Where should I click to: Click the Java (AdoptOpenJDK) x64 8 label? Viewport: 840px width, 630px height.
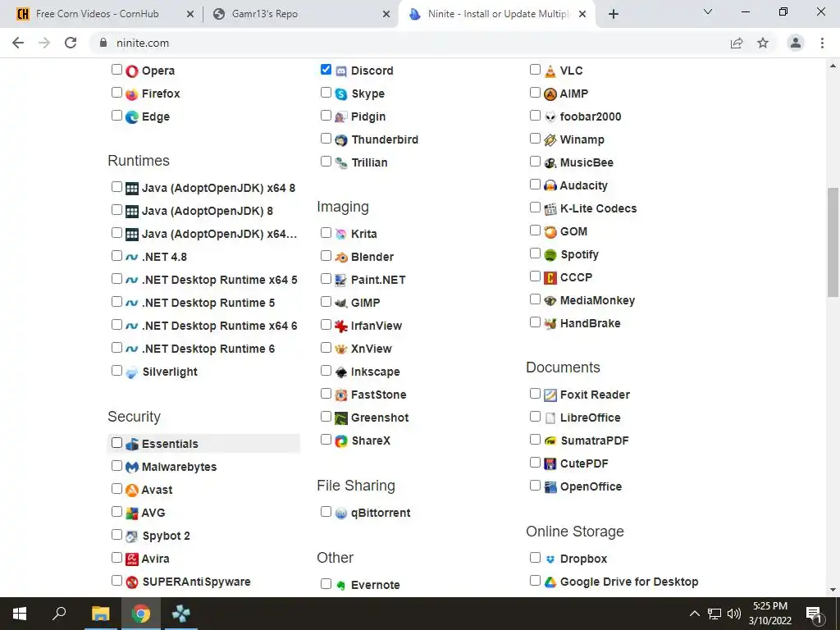[x=218, y=188]
